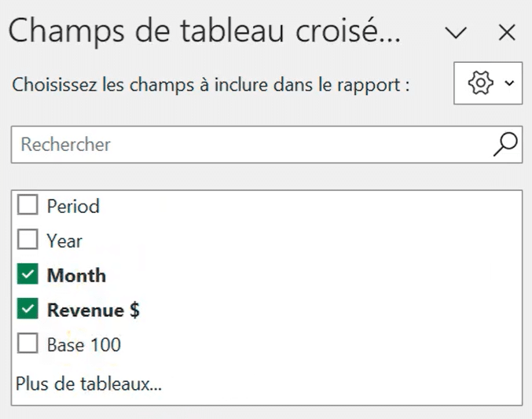Image resolution: width=532 pixels, height=419 pixels.
Task: Select the Base 100 field name
Action: [x=84, y=345]
